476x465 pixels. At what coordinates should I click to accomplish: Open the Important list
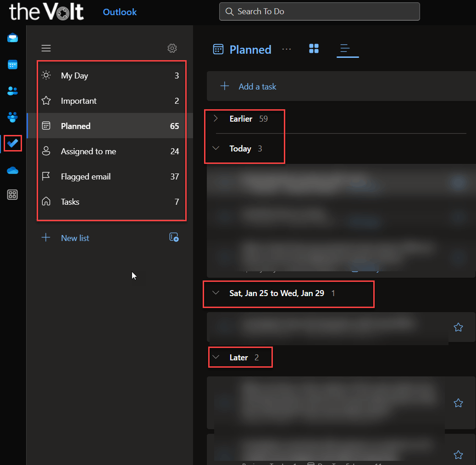(x=111, y=101)
